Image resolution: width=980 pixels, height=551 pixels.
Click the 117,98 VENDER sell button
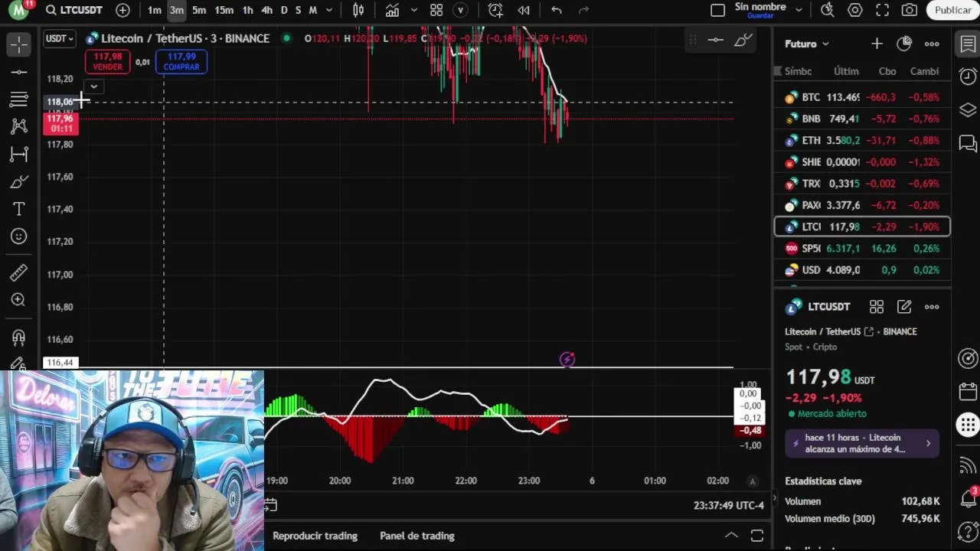(x=107, y=62)
